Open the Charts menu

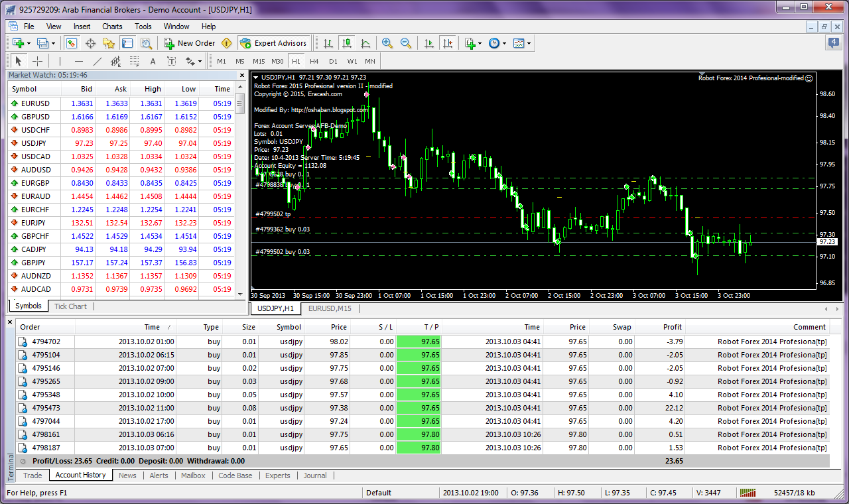click(x=112, y=27)
